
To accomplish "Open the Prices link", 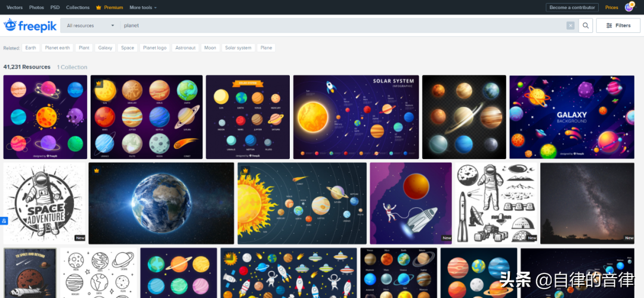I will pos(612,7).
